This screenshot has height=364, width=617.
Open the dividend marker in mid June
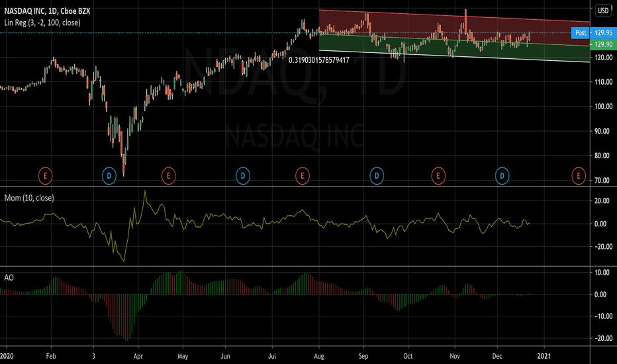click(243, 176)
